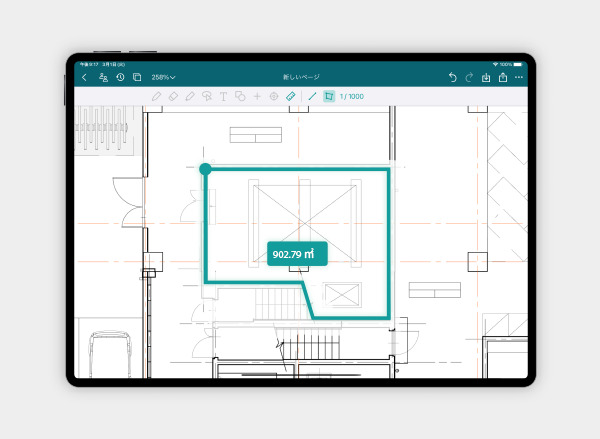
Task: Open the collaborator sharing icon
Action: 103,77
